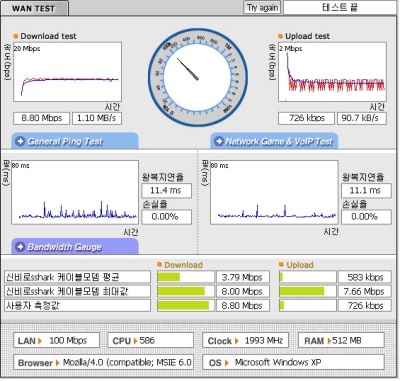Click the green upload bar for 7.66 Mbps

point(302,292)
